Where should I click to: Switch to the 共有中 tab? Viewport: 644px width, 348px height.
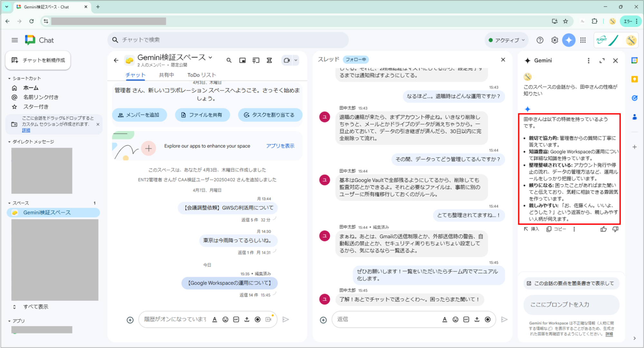click(x=167, y=75)
